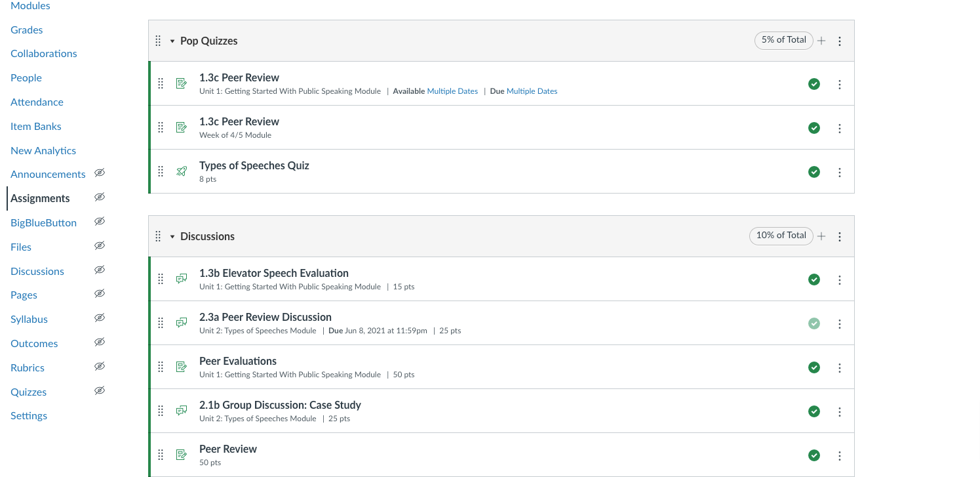
Task: Open the Multiple Dates link after Available
Action: coord(452,91)
